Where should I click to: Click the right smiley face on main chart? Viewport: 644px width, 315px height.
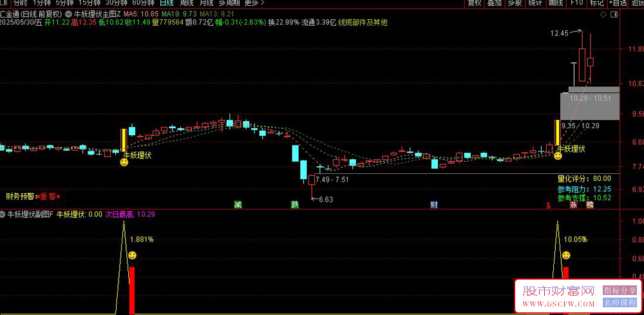pos(557,156)
